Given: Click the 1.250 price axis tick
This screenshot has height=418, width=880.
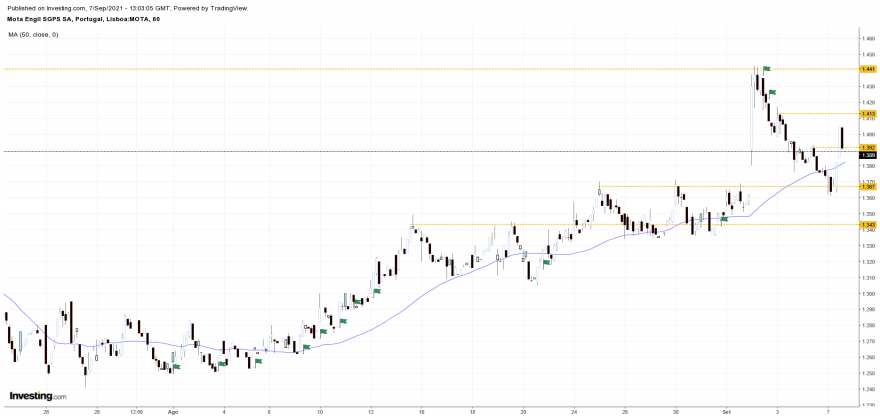Looking at the screenshot, I should point(869,373).
